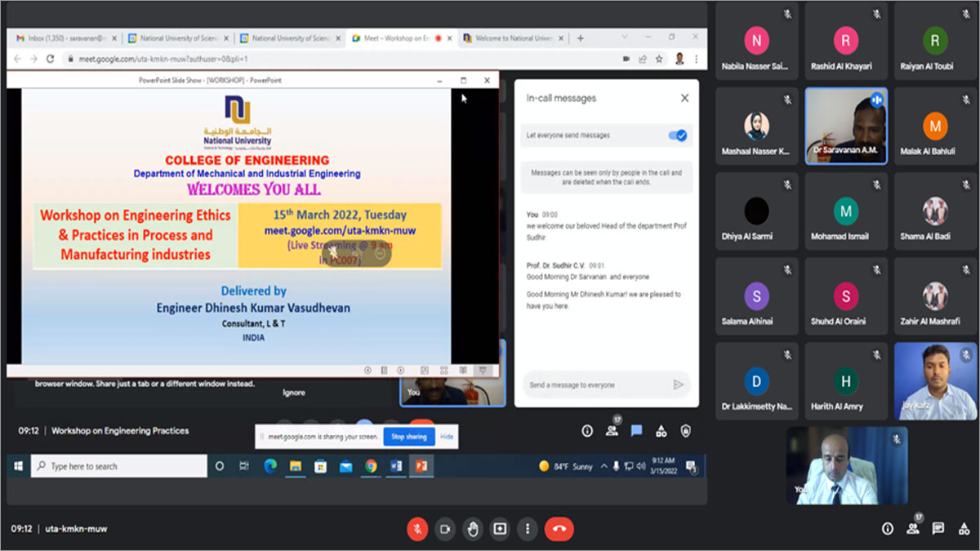Bookmark this page with the star icon

[x=658, y=59]
